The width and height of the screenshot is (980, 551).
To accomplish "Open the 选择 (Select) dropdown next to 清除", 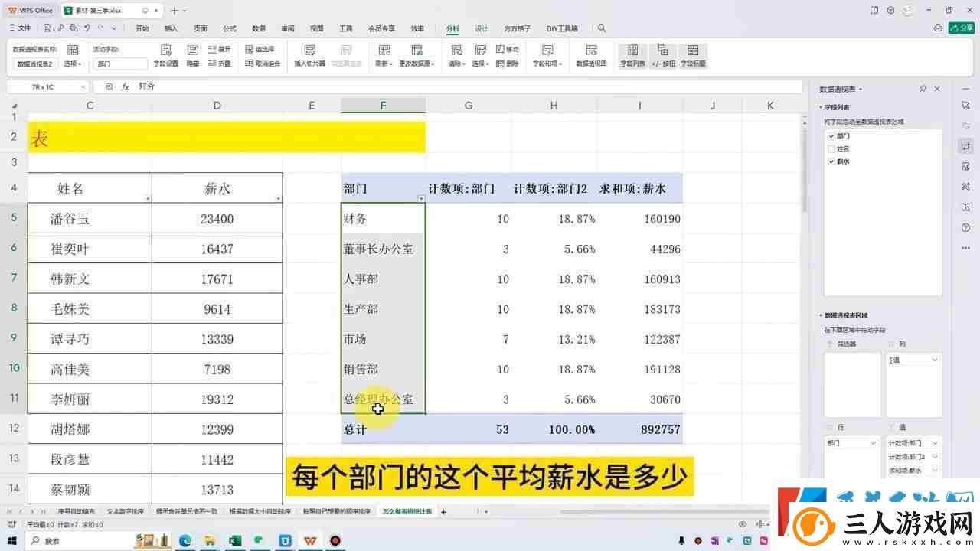I will tap(481, 64).
